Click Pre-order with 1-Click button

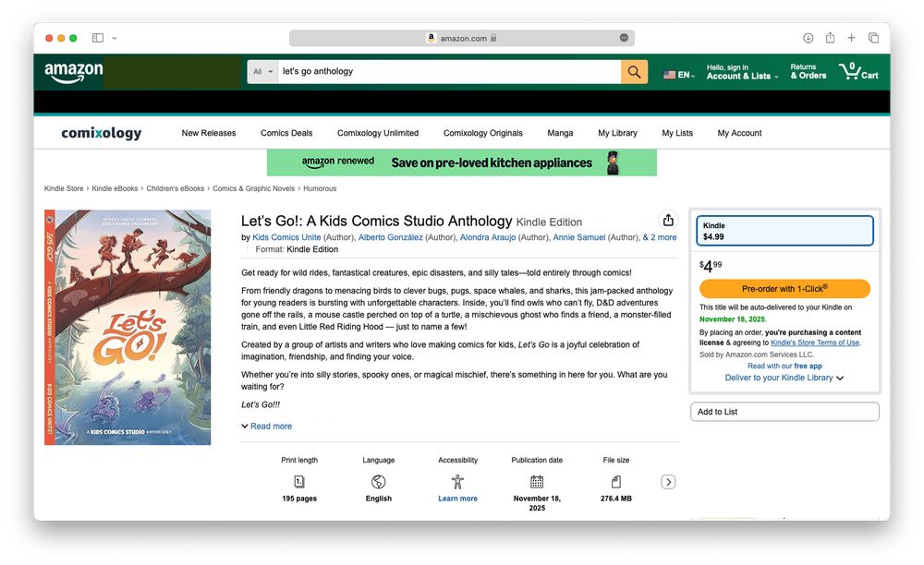784,288
